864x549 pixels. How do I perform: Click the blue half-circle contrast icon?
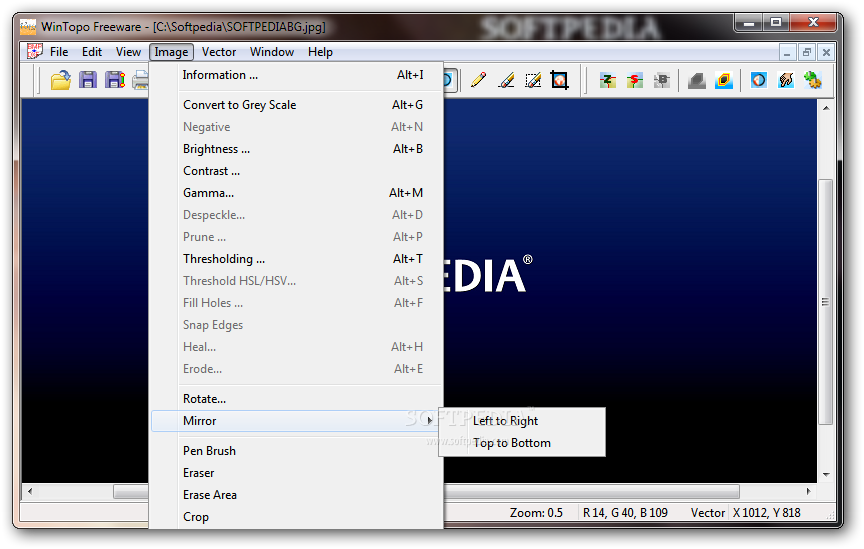[x=759, y=80]
